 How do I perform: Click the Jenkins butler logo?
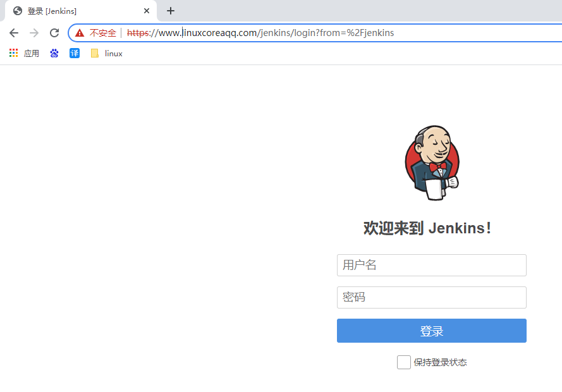(x=432, y=162)
